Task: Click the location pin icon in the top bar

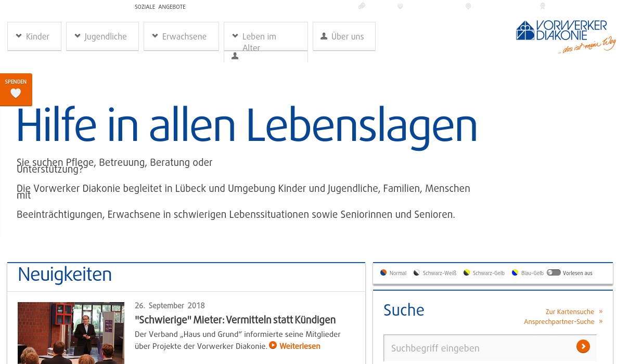Action: pos(468,6)
